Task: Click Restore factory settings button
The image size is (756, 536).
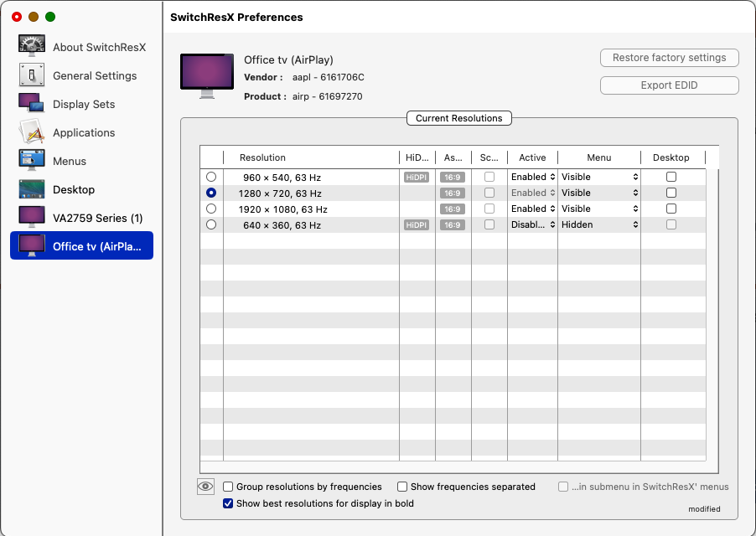Action: (x=669, y=58)
